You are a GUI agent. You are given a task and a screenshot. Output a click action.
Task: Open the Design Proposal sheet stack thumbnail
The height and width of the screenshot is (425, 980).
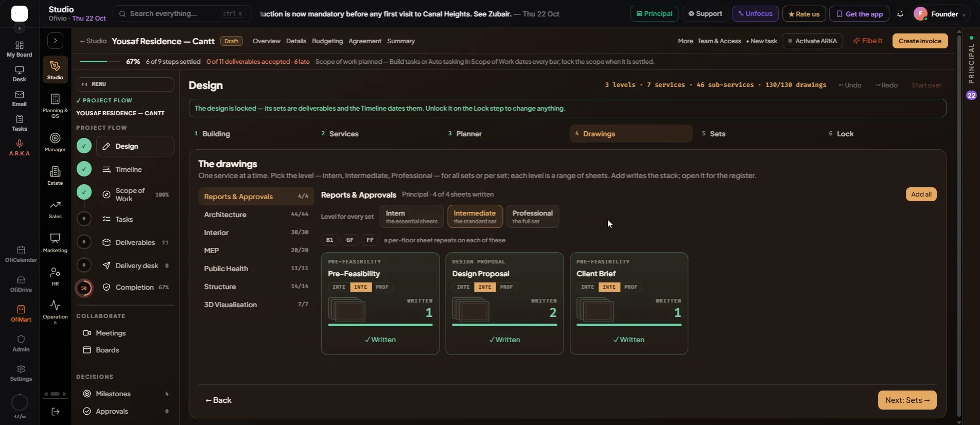pyautogui.click(x=470, y=310)
